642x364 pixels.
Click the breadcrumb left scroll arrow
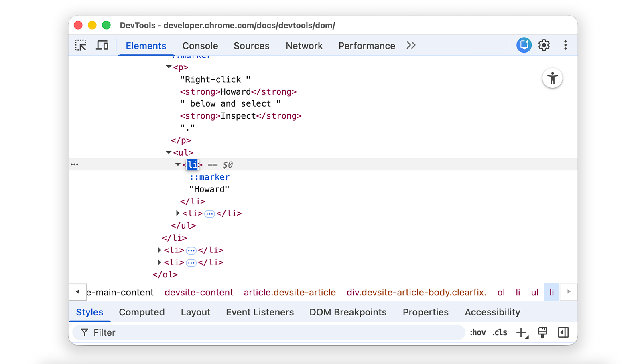[77, 292]
